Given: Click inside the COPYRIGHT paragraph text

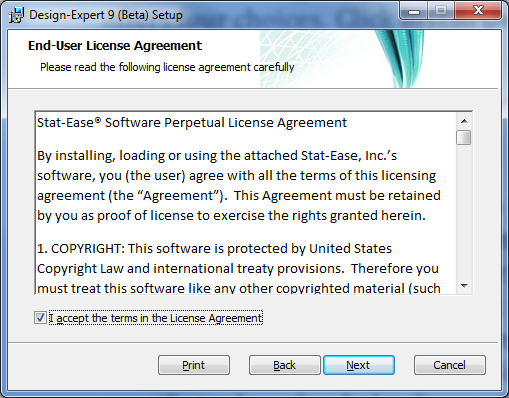Looking at the screenshot, I should pos(239,268).
